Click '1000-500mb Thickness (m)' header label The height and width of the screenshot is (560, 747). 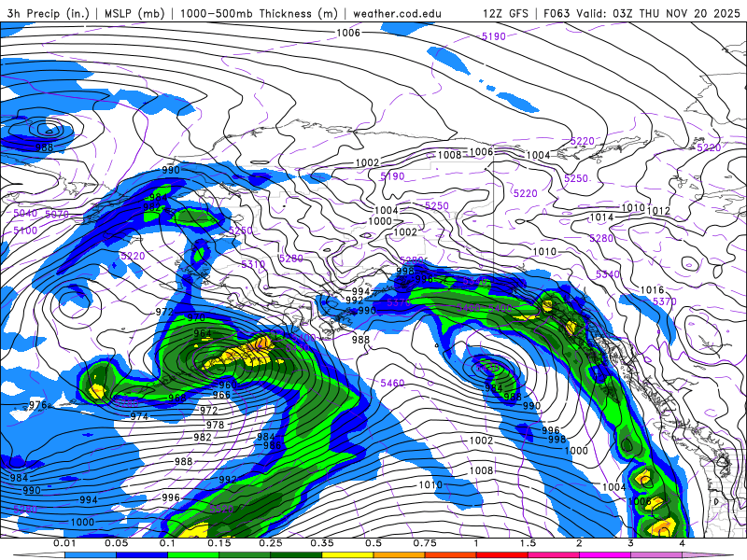click(259, 13)
